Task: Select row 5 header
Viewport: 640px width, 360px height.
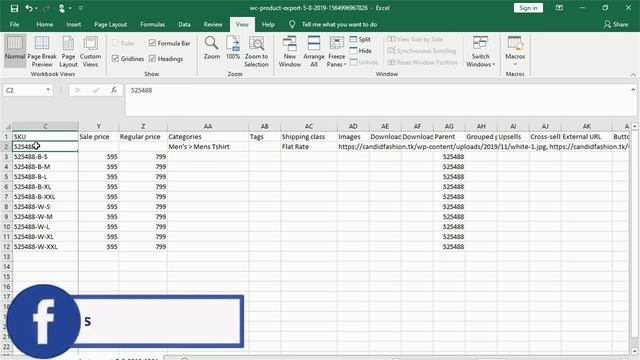Action: point(6,177)
